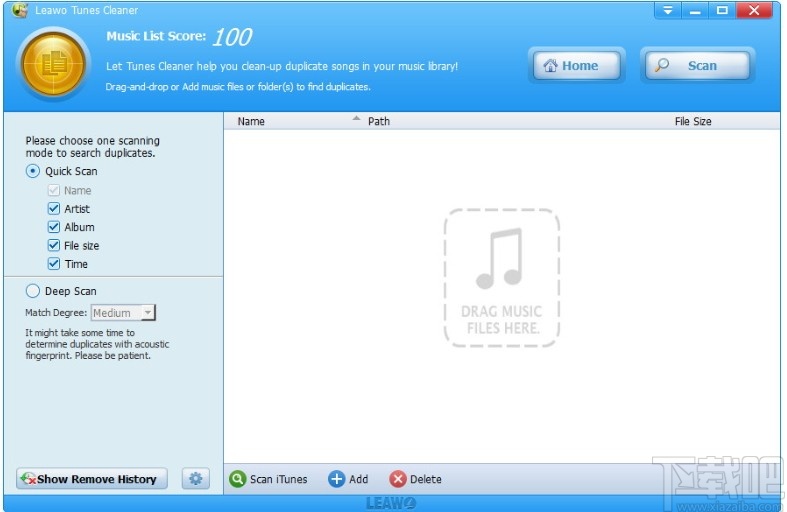Open the settings gear icon

coord(195,478)
